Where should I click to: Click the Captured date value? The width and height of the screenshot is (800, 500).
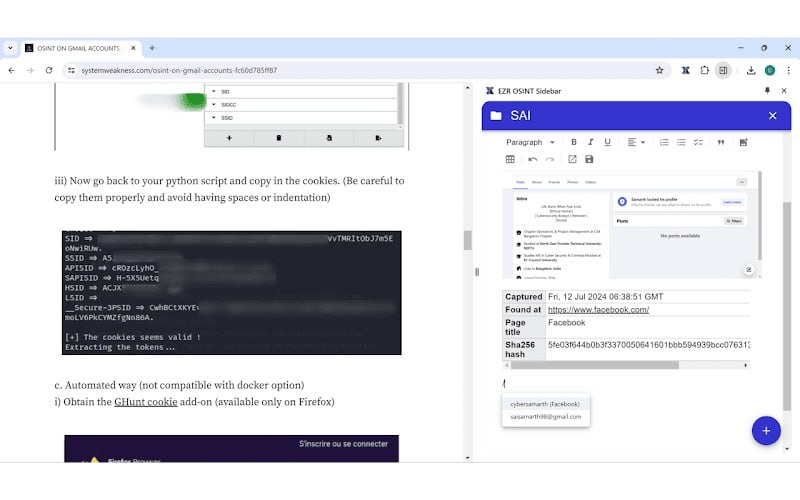605,296
